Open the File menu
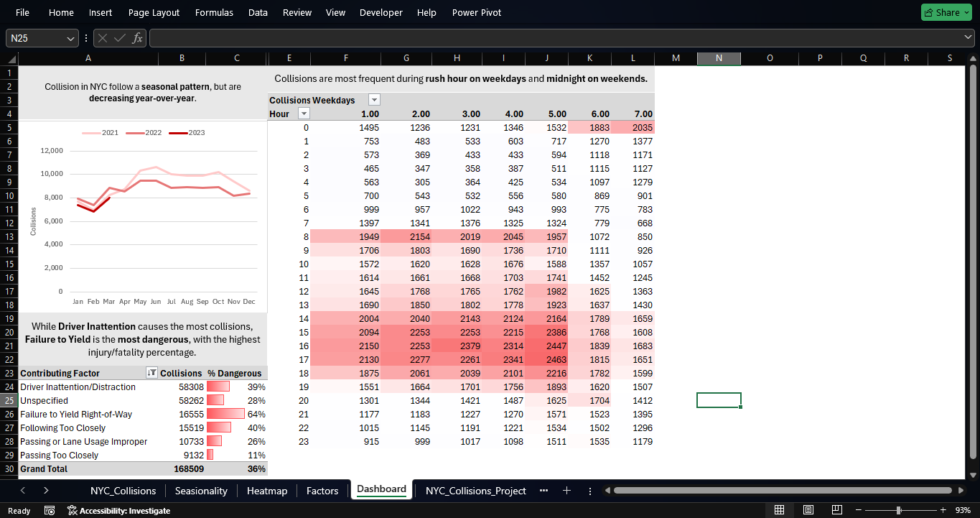The height and width of the screenshot is (518, 980). coord(22,12)
